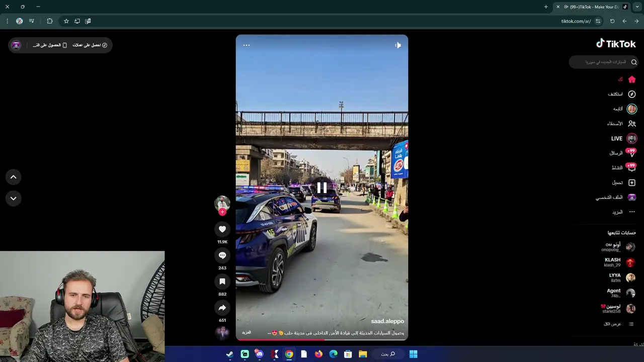
Task: Expand the caption with 'المزيد' link
Action: pyautogui.click(x=247, y=332)
